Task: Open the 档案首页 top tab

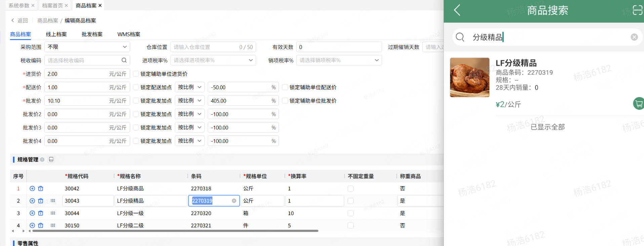Action: click(52, 5)
